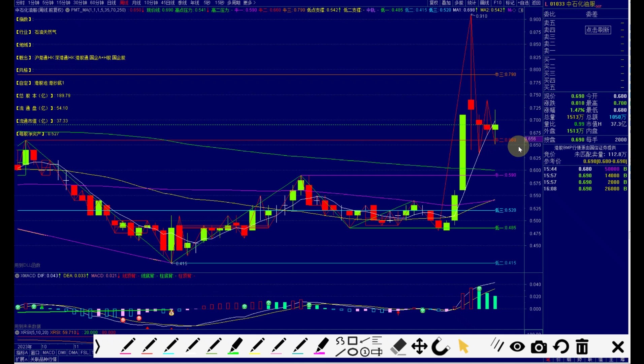Click the 统计 statistics button
Image resolution: width=644 pixels, height=364 pixels.
[472, 3]
